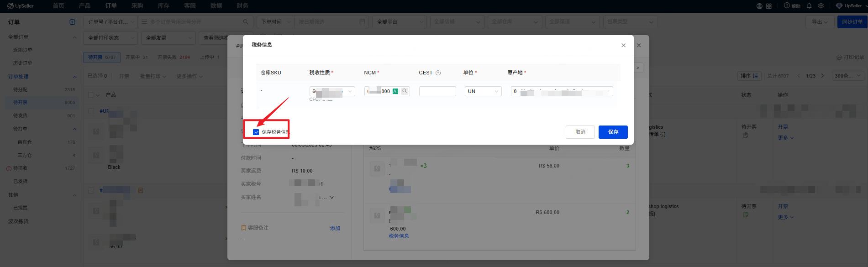
Task: Open the notification bell in top bar
Action: [x=809, y=6]
